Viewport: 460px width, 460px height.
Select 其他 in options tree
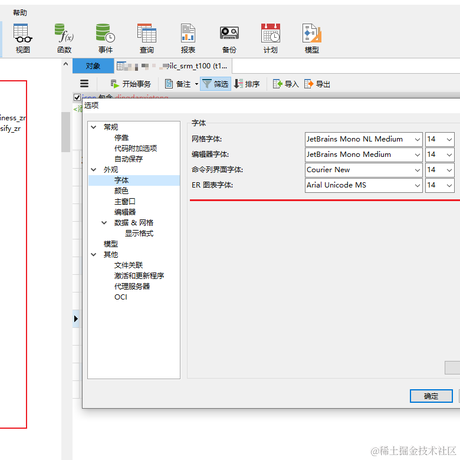[111, 254]
